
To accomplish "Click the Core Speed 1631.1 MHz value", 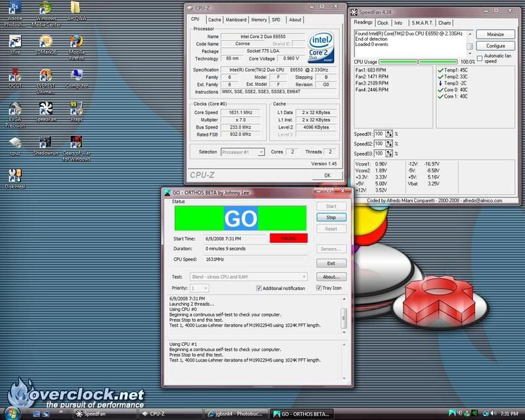I will click(240, 112).
